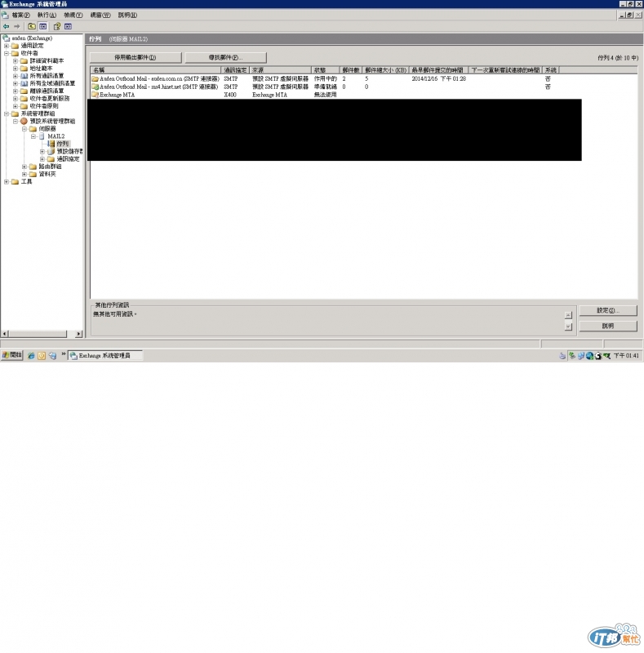Screen dimensions: 644x653
Task: Open the 檢視(V) menu
Action: click(73, 15)
